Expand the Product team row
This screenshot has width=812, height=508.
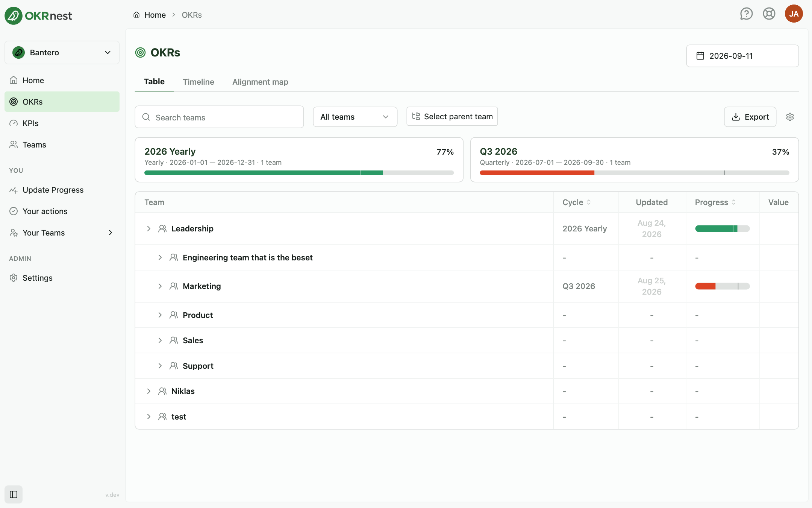160,315
